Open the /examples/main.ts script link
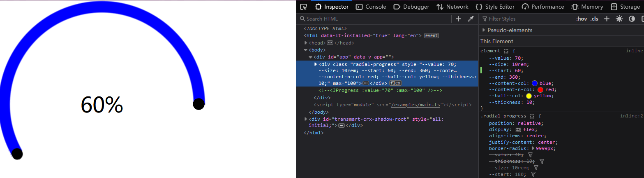The image size is (644, 178). 416,105
